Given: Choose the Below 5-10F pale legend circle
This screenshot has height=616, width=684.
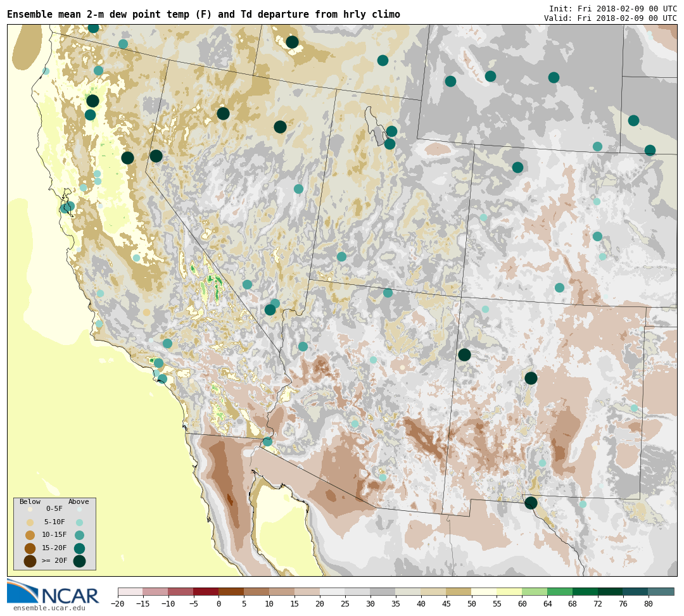Looking at the screenshot, I should coord(30,522).
